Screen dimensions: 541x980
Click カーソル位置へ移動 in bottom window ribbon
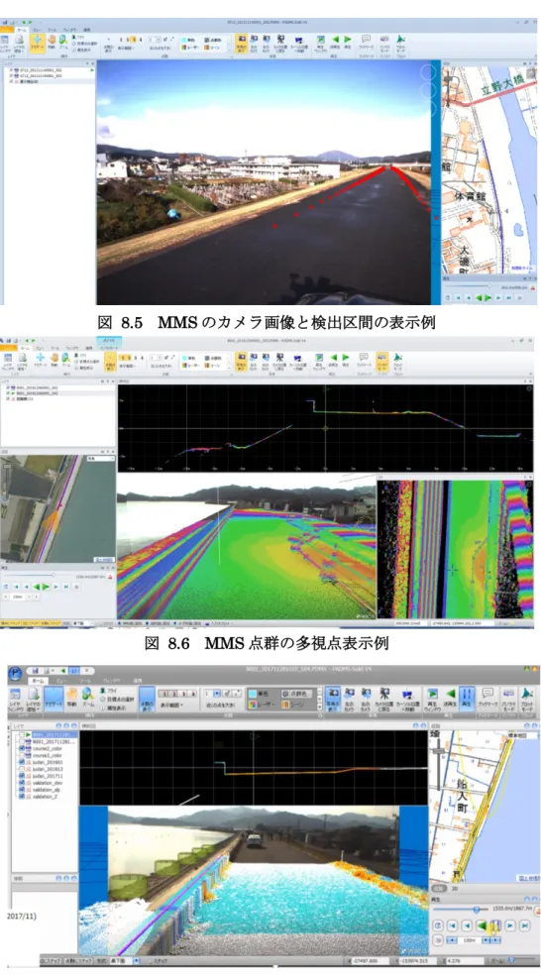[x=407, y=700]
